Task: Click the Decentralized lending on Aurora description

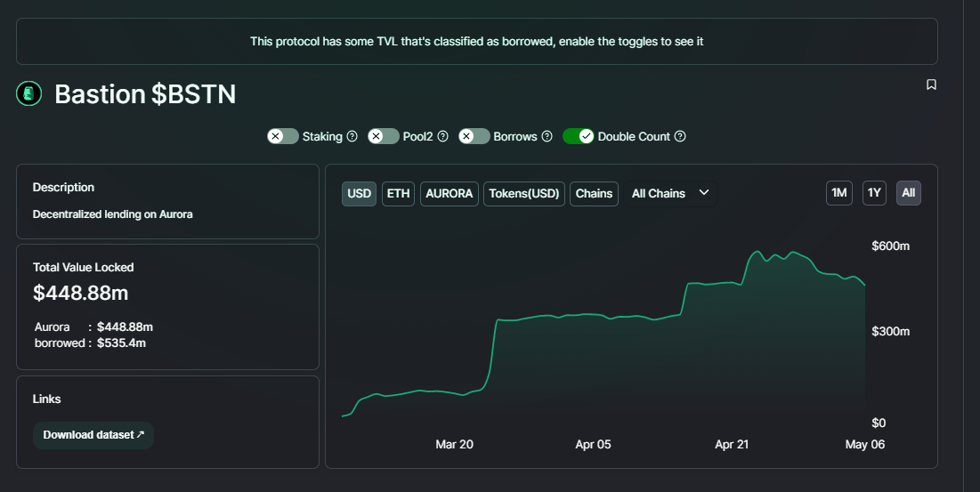Action: [112, 214]
